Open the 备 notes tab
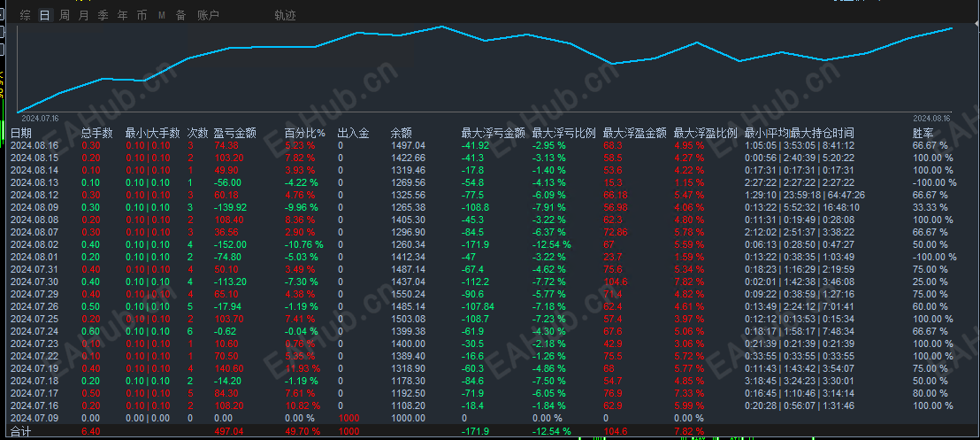 pyautogui.click(x=180, y=16)
